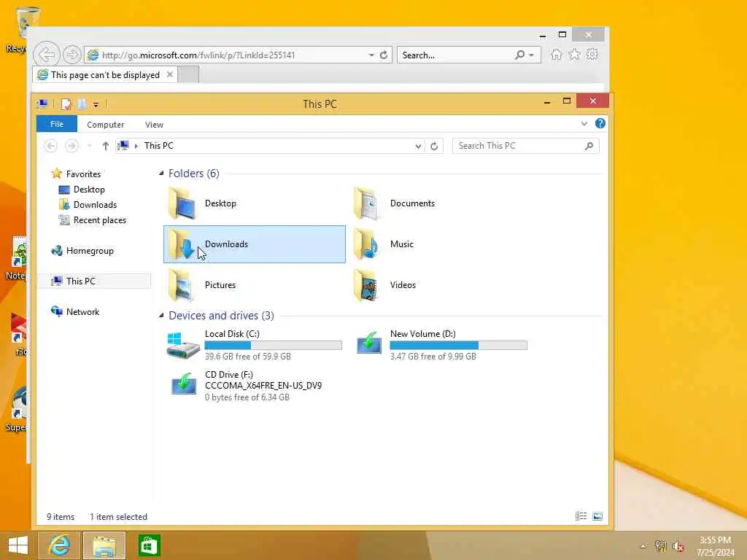
Task: Click Internet Explorer on the taskbar
Action: (59, 545)
